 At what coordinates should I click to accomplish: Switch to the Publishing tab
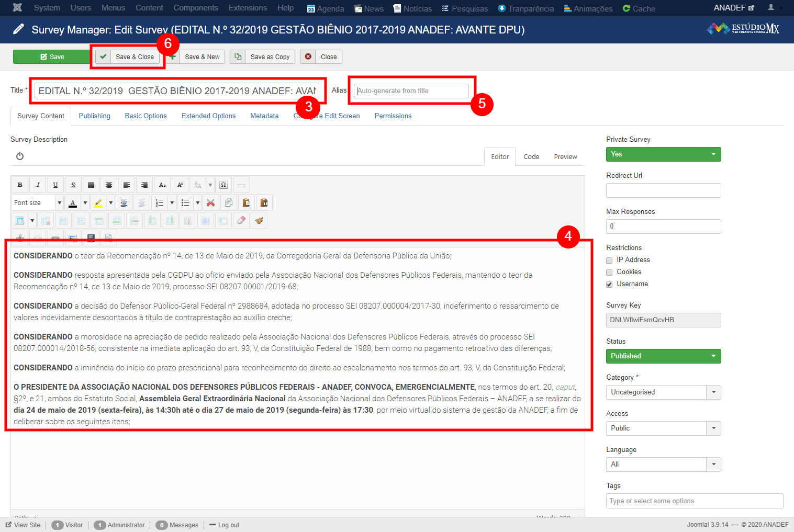(x=94, y=116)
